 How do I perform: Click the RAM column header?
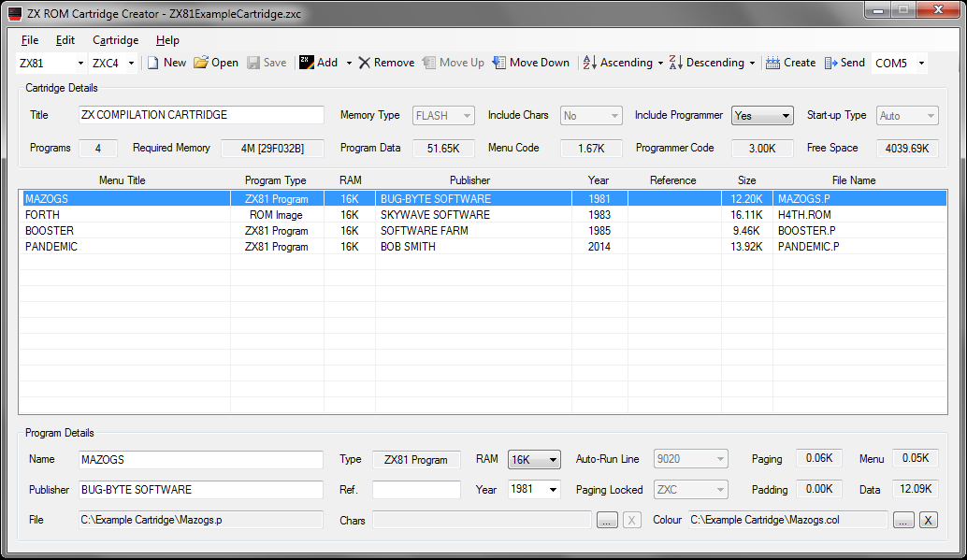351,180
